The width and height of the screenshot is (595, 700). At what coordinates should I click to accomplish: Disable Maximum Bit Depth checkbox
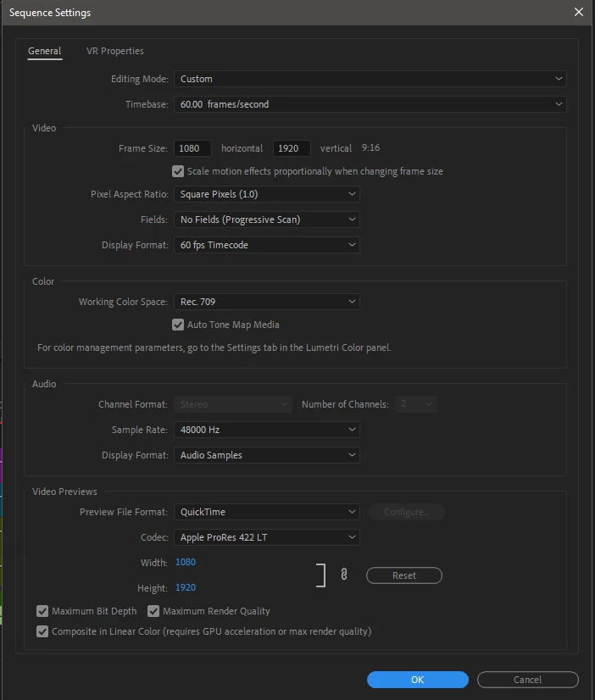tap(42, 611)
